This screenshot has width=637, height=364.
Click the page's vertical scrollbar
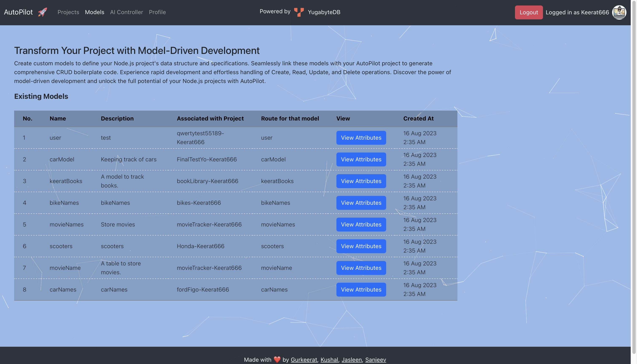(634, 175)
